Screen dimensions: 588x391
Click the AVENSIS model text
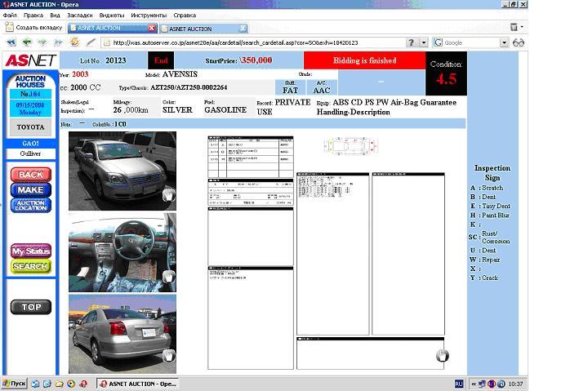click(x=180, y=74)
